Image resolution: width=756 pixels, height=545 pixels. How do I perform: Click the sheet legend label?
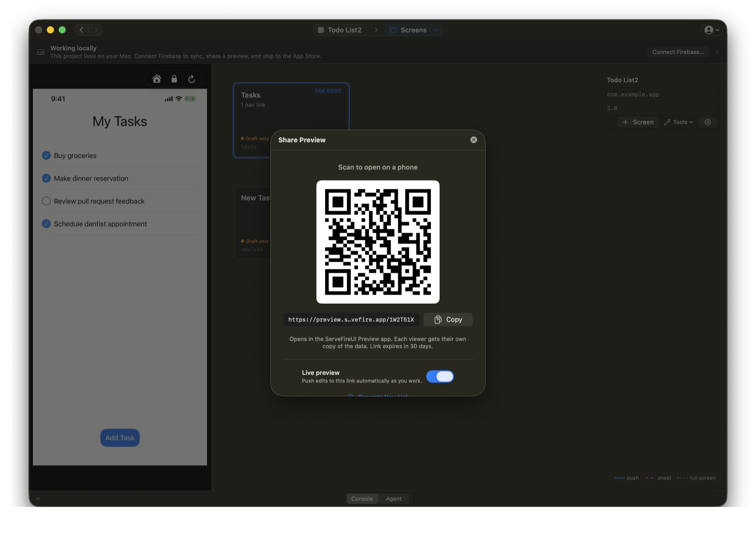tap(664, 478)
